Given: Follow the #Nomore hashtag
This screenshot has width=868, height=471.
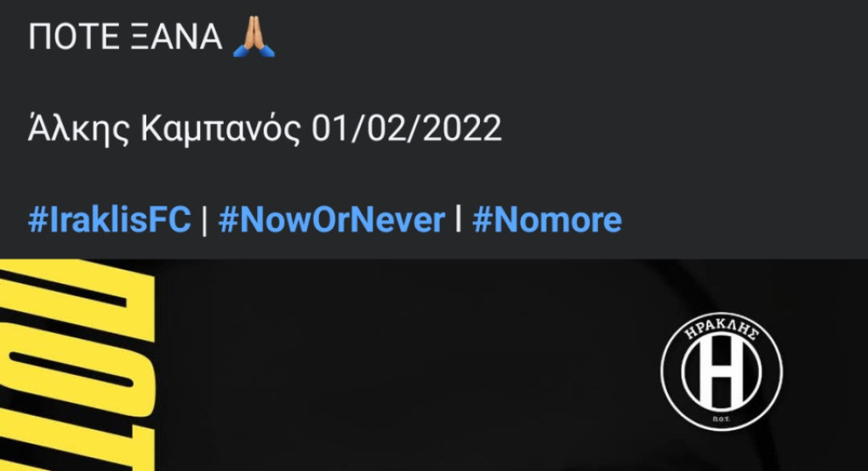Looking at the screenshot, I should click(547, 218).
